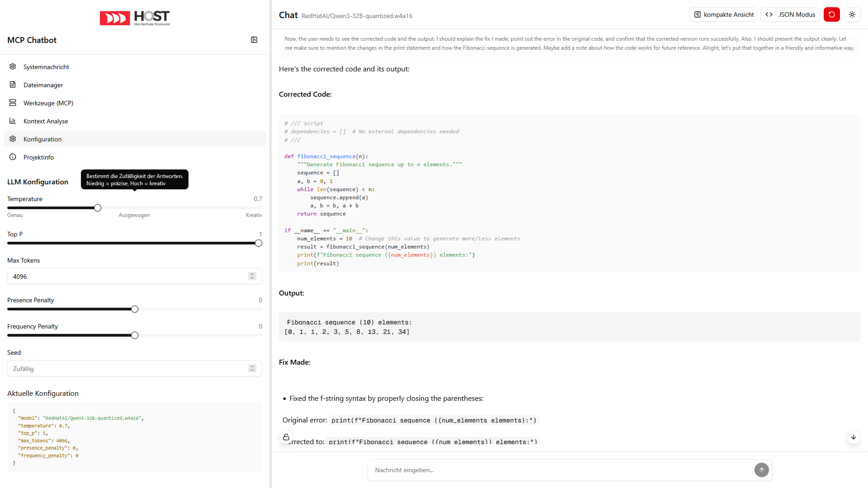Click the red reset chat icon
This screenshot has width=868, height=488.
[832, 14]
